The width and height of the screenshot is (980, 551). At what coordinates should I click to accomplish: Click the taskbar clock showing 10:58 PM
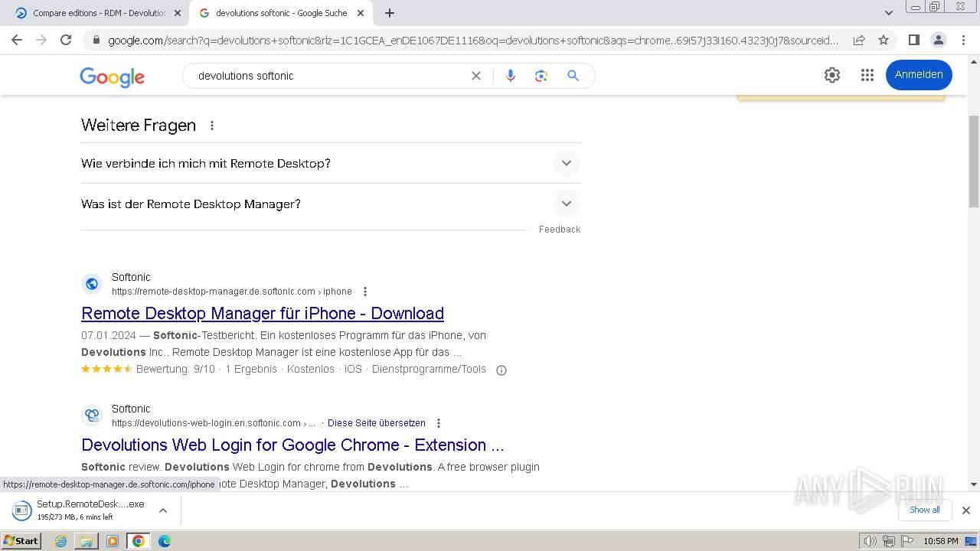(x=941, y=541)
